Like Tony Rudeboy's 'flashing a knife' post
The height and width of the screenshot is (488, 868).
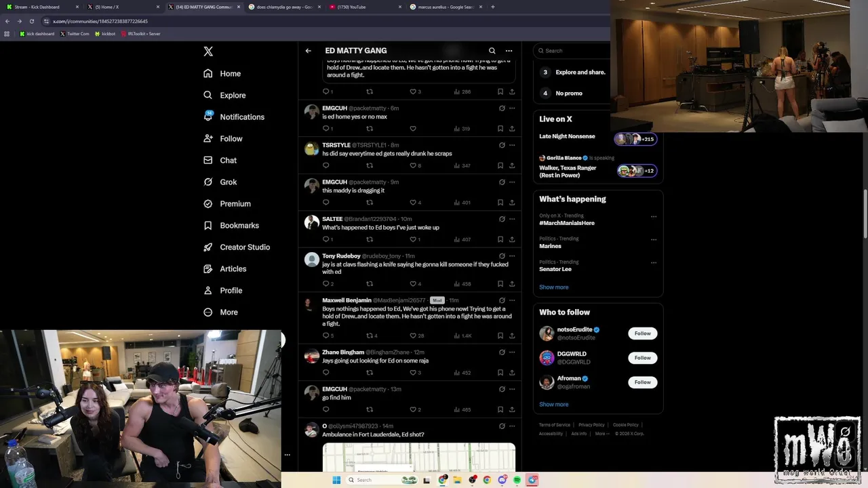coord(413,283)
